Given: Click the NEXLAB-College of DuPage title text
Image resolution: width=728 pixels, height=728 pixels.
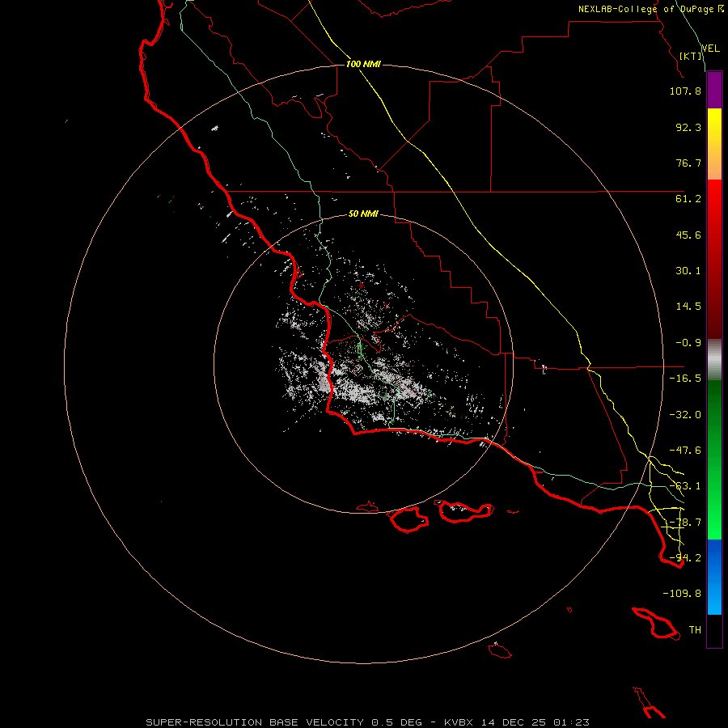Looking at the screenshot, I should [647, 9].
